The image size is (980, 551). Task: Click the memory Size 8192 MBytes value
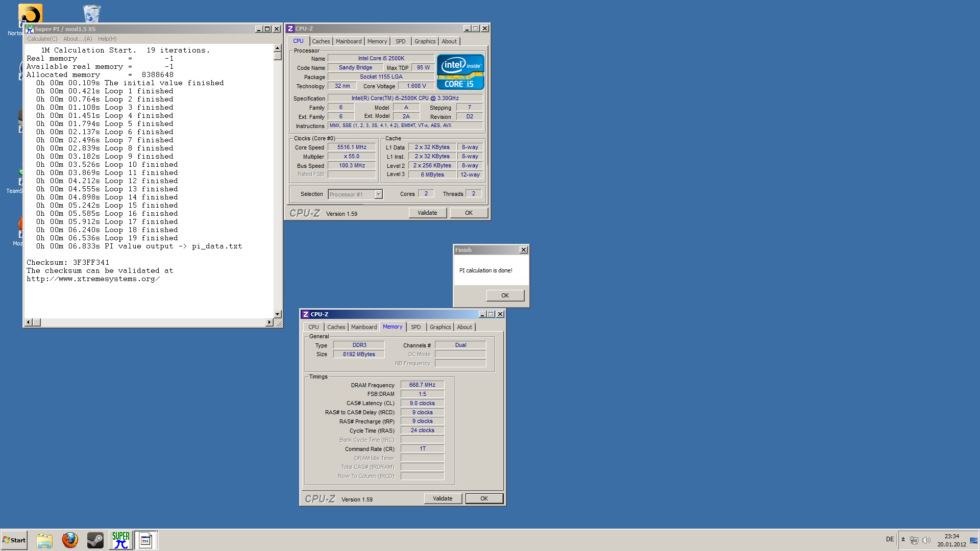(x=359, y=354)
